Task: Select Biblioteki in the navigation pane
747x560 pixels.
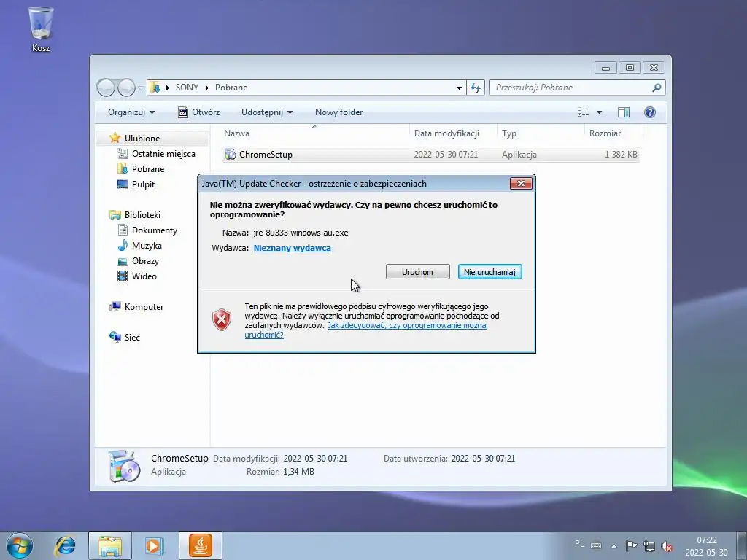Action: 142,215
